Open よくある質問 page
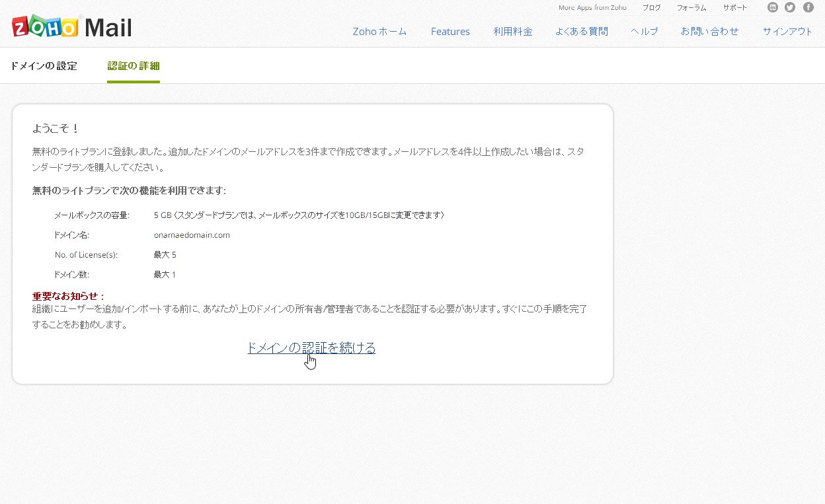 point(582,31)
